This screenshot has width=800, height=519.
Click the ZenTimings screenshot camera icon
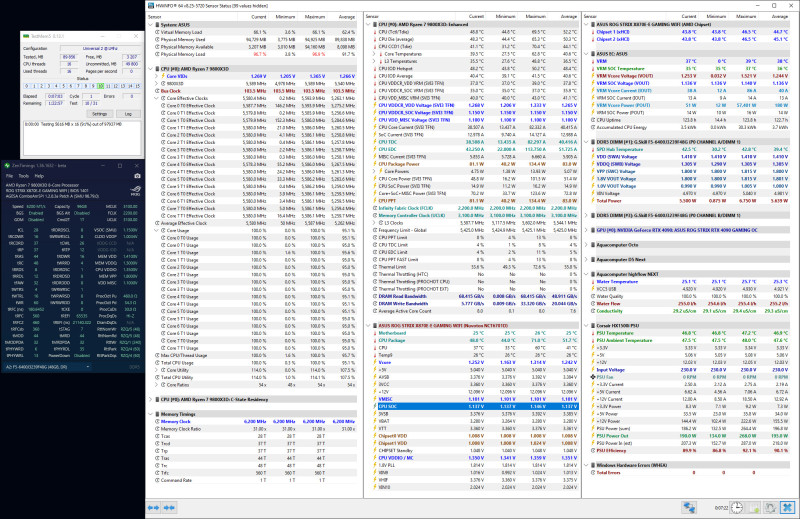coord(137,176)
